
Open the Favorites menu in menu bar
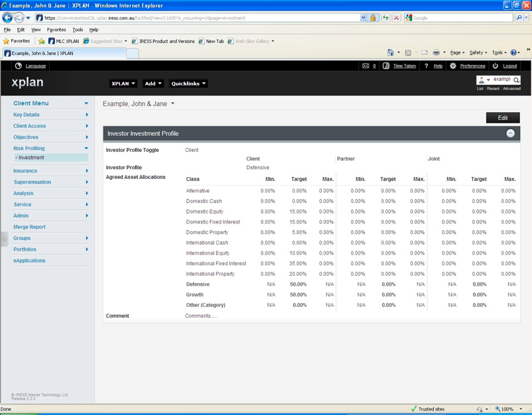pos(56,30)
